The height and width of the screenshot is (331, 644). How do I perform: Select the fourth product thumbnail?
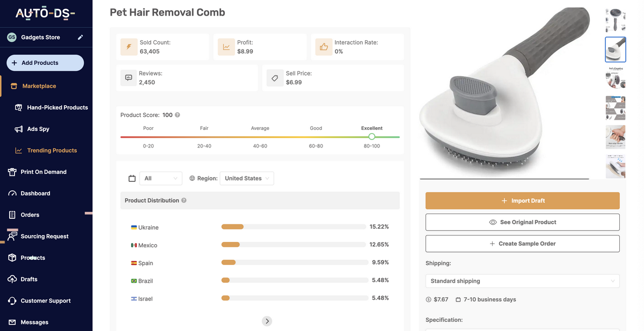click(616, 108)
